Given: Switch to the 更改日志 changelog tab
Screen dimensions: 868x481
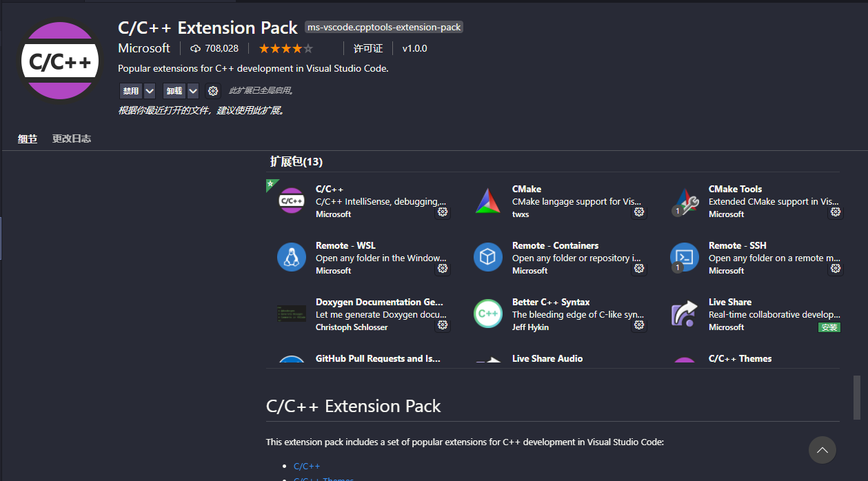Looking at the screenshot, I should 72,139.
